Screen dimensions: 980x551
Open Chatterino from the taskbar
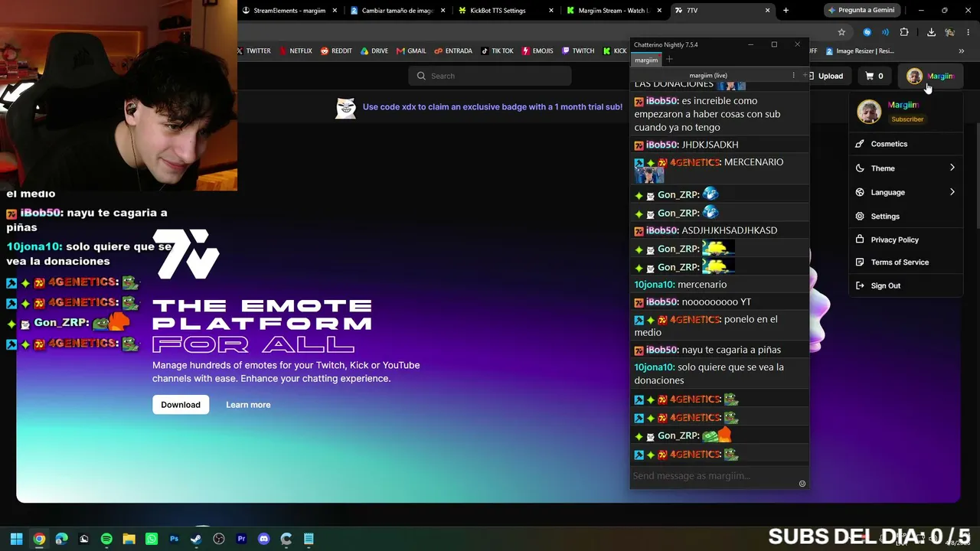click(286, 539)
